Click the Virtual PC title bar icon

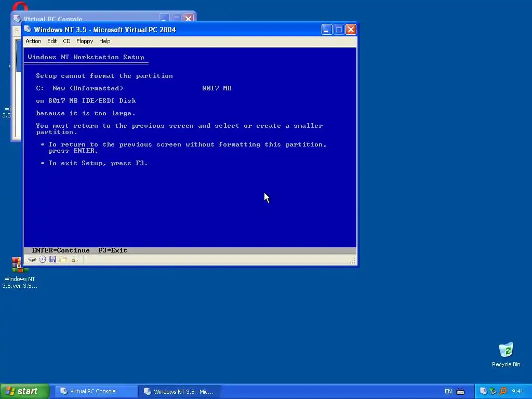coord(28,29)
